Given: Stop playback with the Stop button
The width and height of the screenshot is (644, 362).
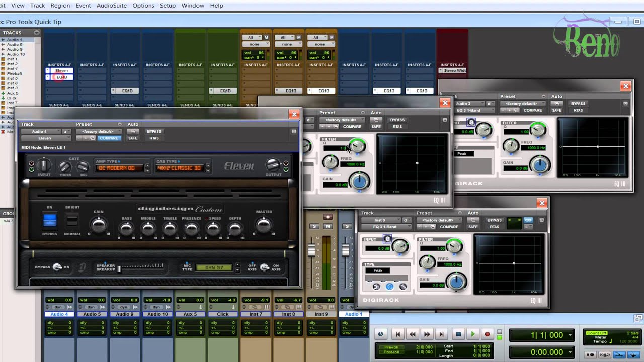Looking at the screenshot, I should [x=458, y=334].
